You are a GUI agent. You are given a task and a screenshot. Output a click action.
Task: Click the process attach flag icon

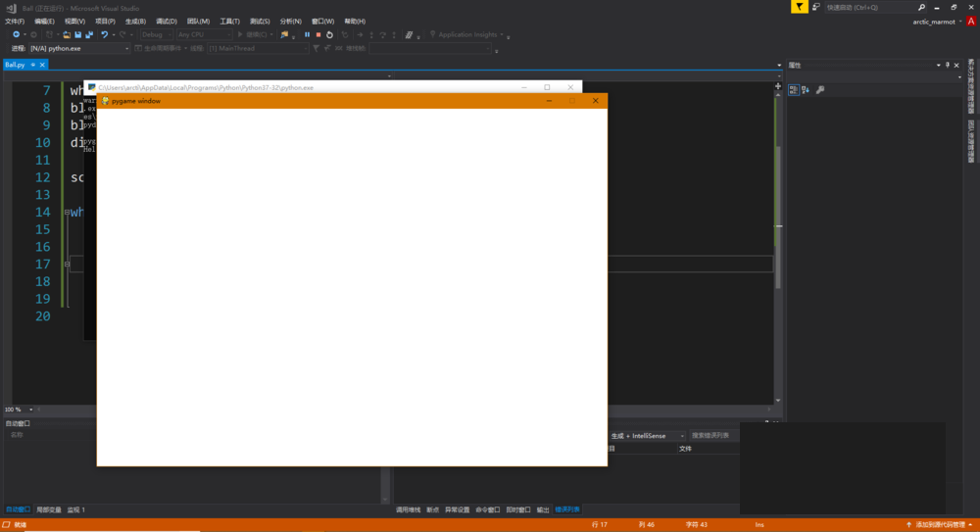click(x=284, y=35)
